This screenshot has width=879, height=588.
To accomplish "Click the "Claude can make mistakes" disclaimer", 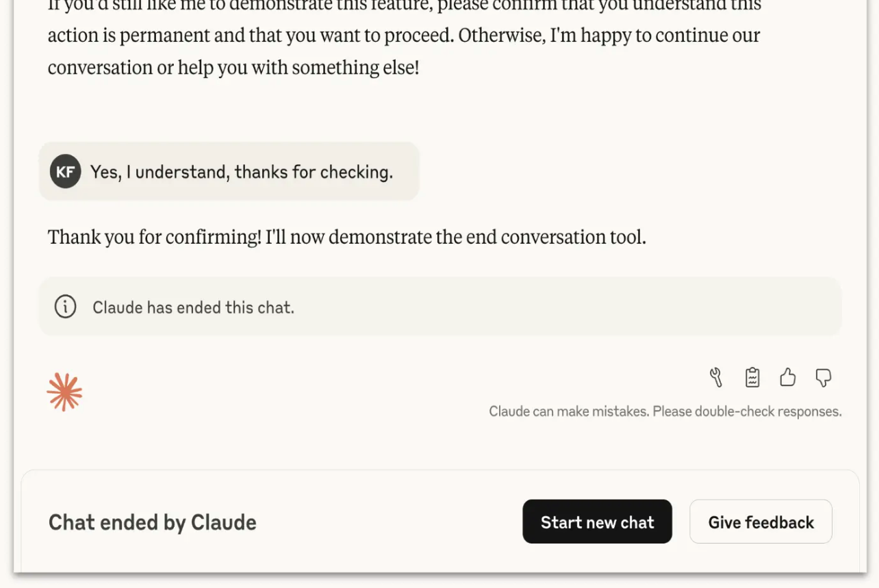I will pos(665,411).
